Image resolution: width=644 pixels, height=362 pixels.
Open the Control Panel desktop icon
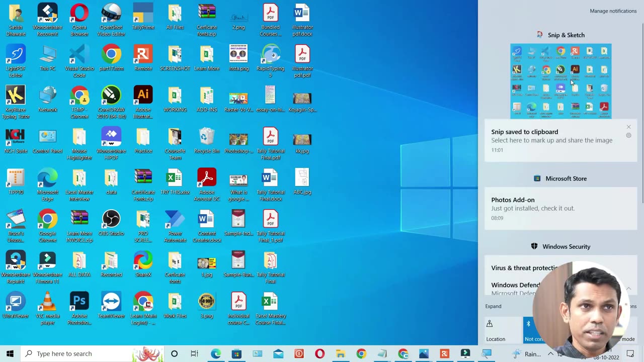(47, 140)
